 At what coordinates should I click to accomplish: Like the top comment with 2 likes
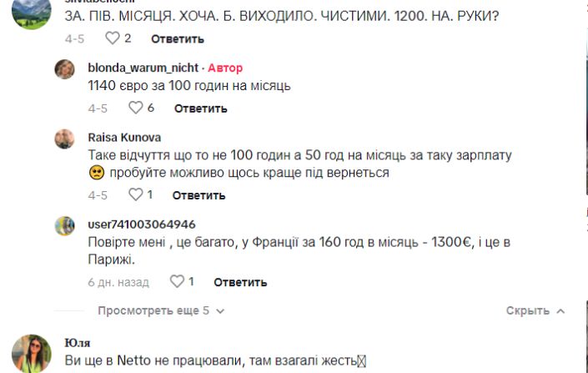click(x=113, y=38)
